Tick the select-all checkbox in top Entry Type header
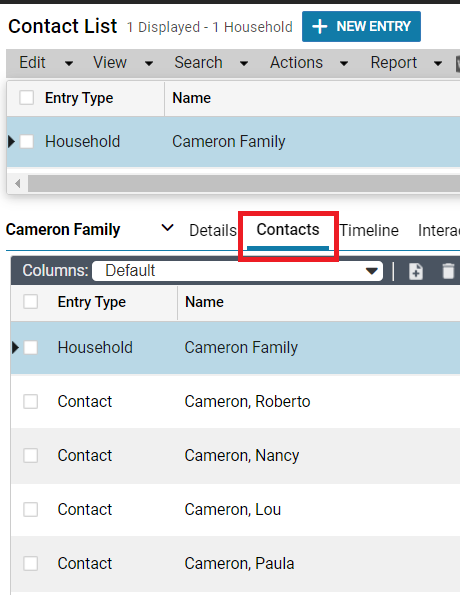The image size is (460, 595). tap(27, 98)
